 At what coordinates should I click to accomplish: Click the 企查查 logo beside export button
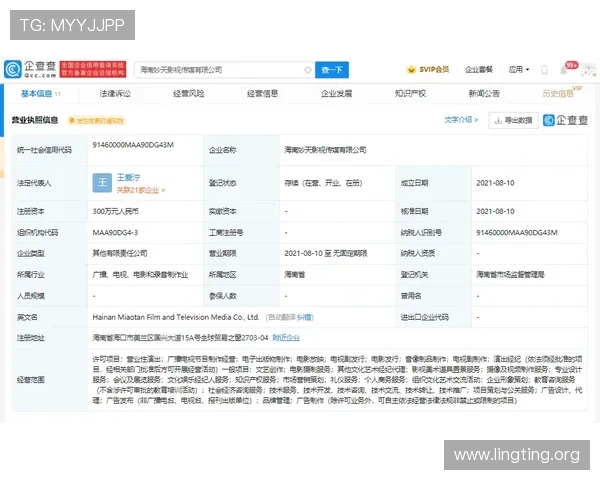point(566,120)
